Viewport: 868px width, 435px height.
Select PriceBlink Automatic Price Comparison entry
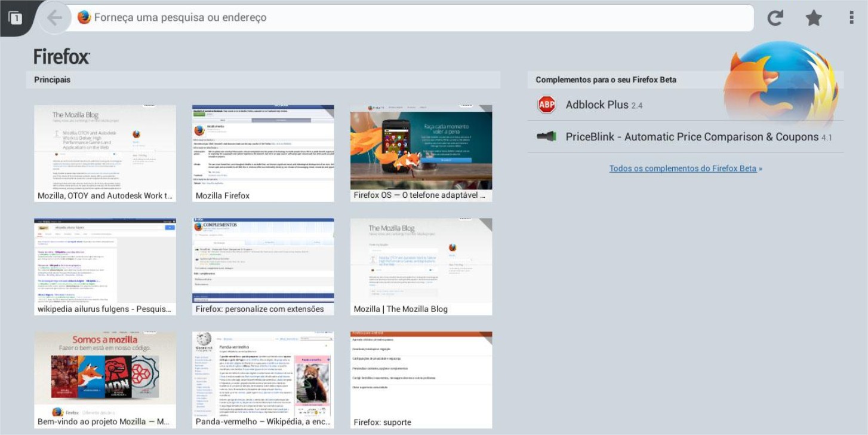tap(691, 137)
